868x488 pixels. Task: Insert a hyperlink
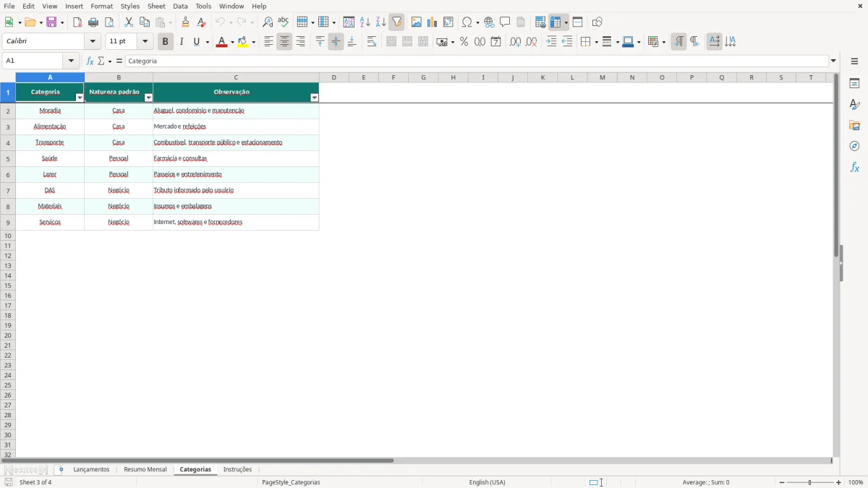coord(489,22)
